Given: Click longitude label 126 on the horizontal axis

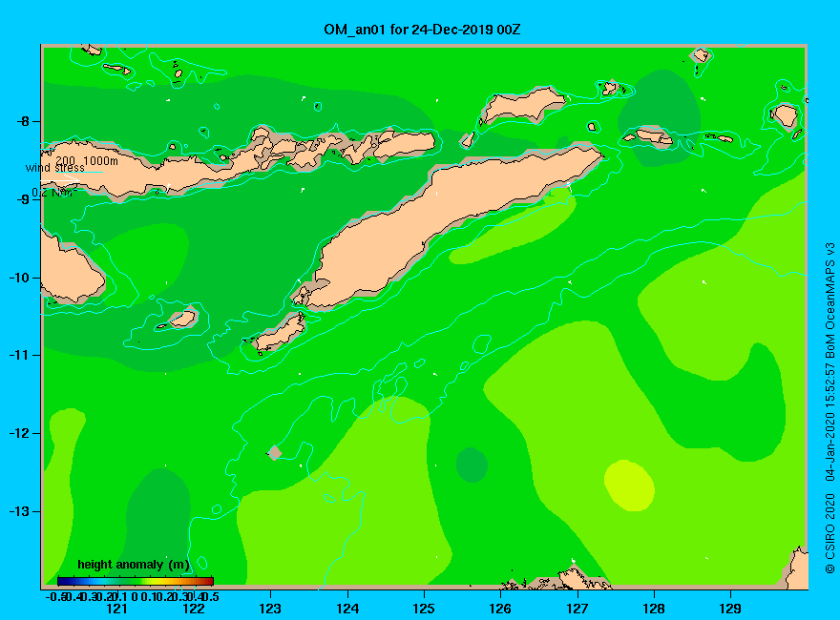Looking at the screenshot, I should (501, 609).
